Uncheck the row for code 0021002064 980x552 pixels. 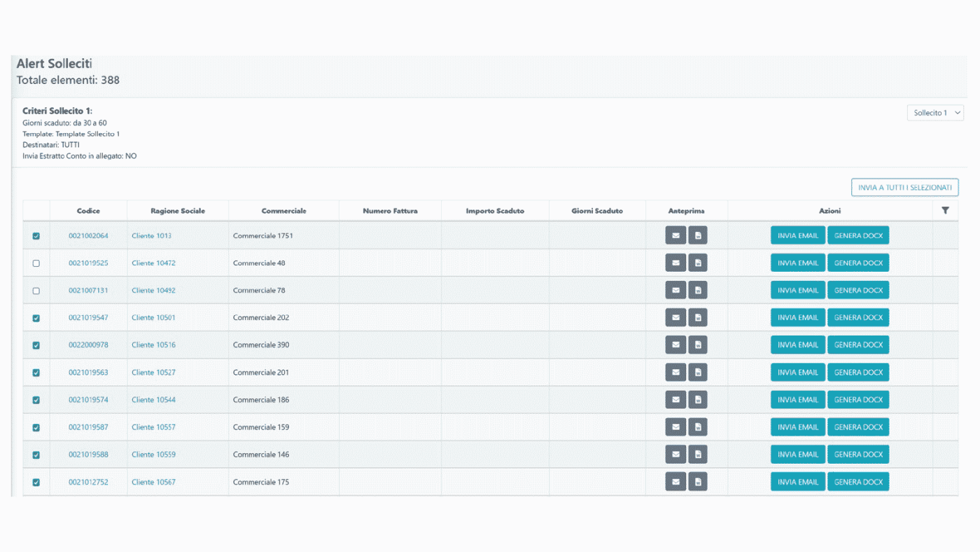pos(36,236)
